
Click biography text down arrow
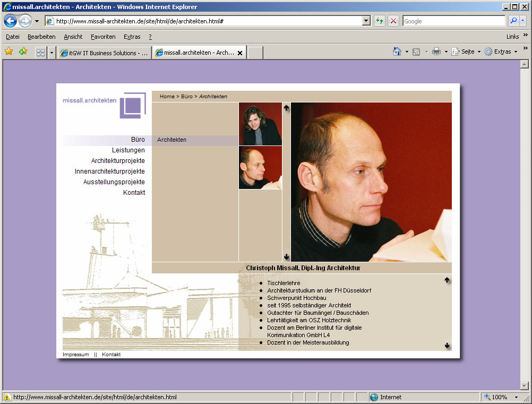(x=447, y=345)
